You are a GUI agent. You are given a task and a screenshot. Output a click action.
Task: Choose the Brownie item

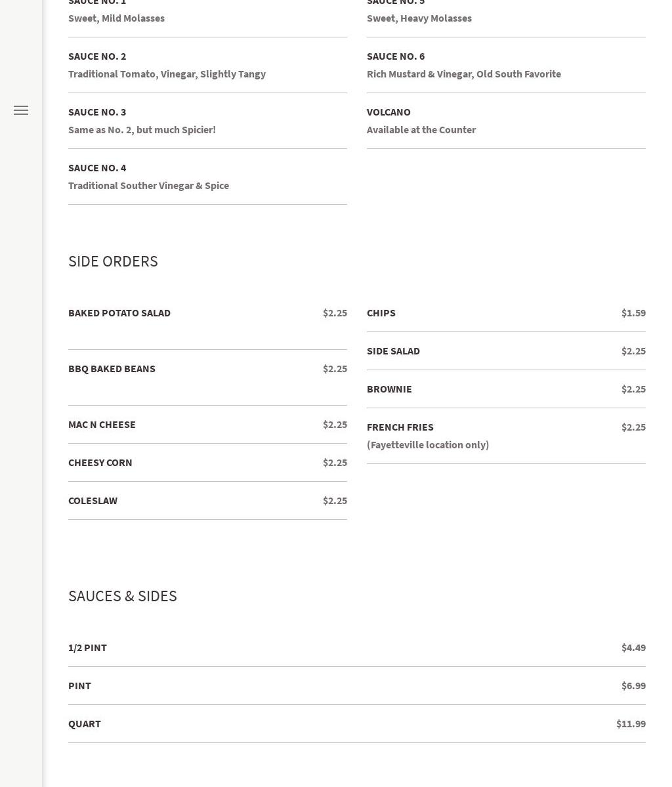(x=389, y=389)
